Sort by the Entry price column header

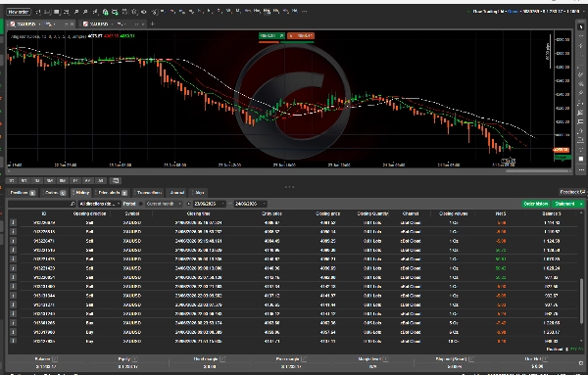(271, 213)
